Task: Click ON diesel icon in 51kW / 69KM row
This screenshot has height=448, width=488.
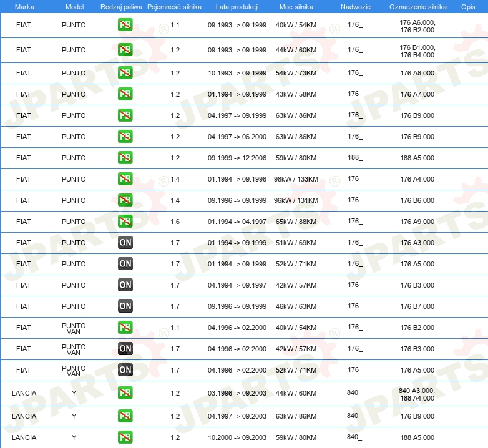Action: coord(125,242)
